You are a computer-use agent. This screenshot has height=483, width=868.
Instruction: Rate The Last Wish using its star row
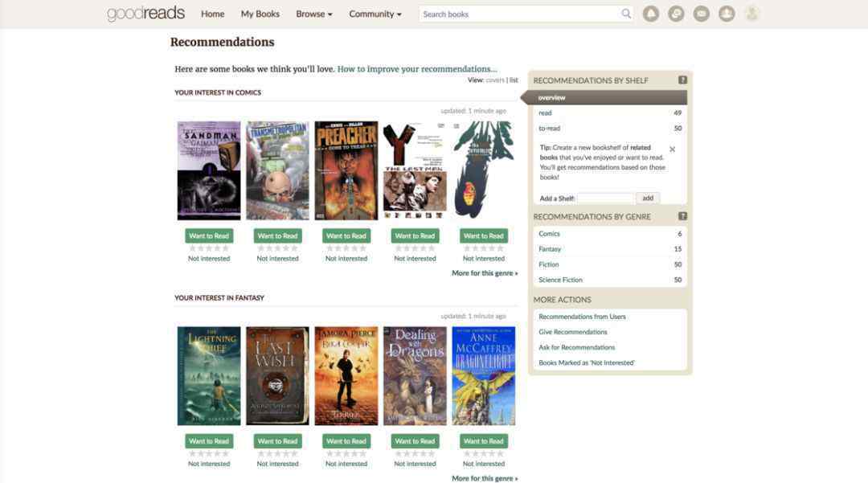[x=277, y=454]
